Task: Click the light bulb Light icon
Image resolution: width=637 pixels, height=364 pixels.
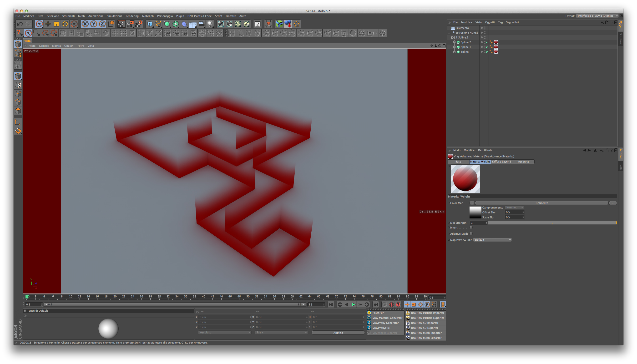Action: 210,24
